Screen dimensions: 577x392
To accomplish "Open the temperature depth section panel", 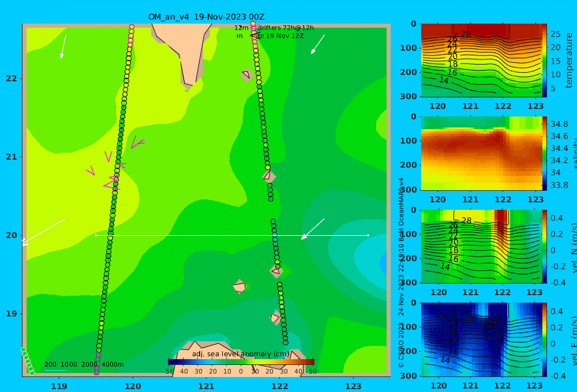I will (x=481, y=61).
